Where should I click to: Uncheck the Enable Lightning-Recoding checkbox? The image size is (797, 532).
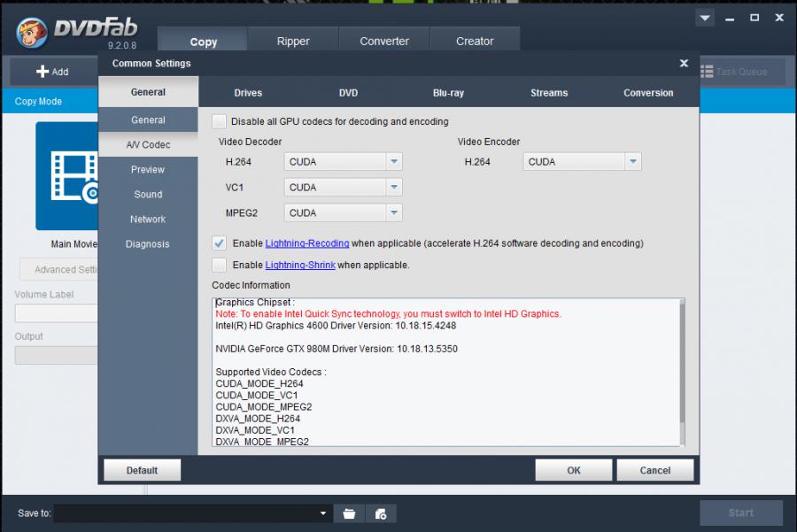click(219, 243)
